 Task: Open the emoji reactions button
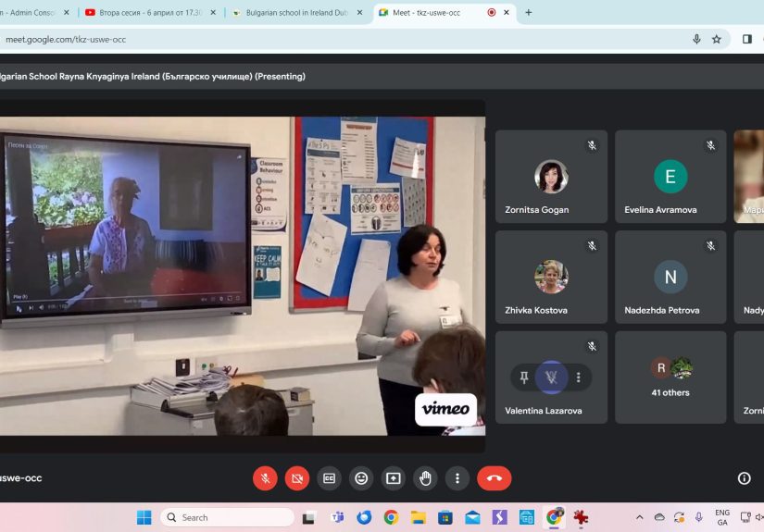point(361,478)
